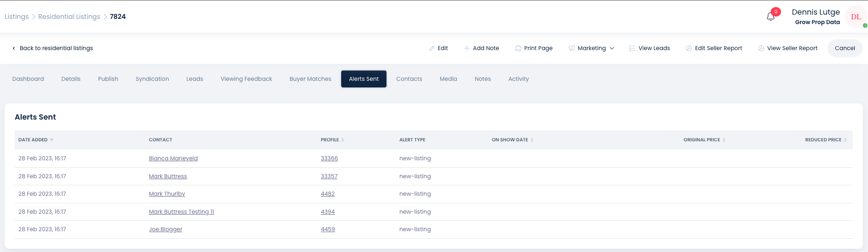Click the plus icon beside Add Note

[467, 48]
